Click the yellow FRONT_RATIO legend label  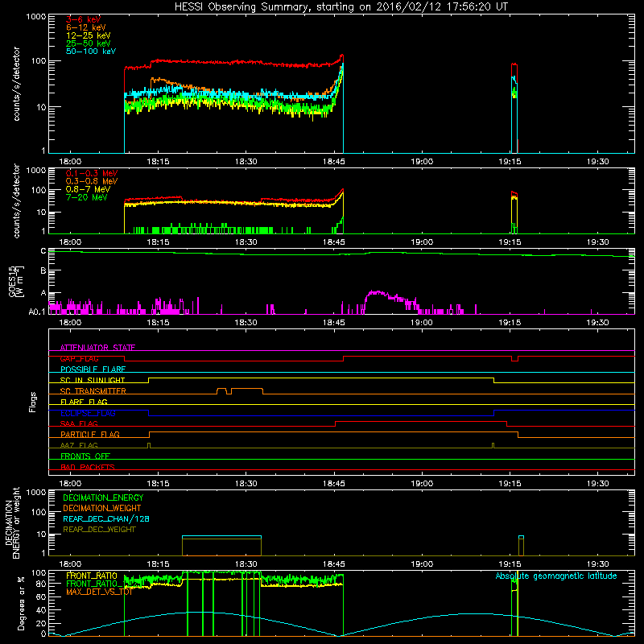pyautogui.click(x=92, y=576)
